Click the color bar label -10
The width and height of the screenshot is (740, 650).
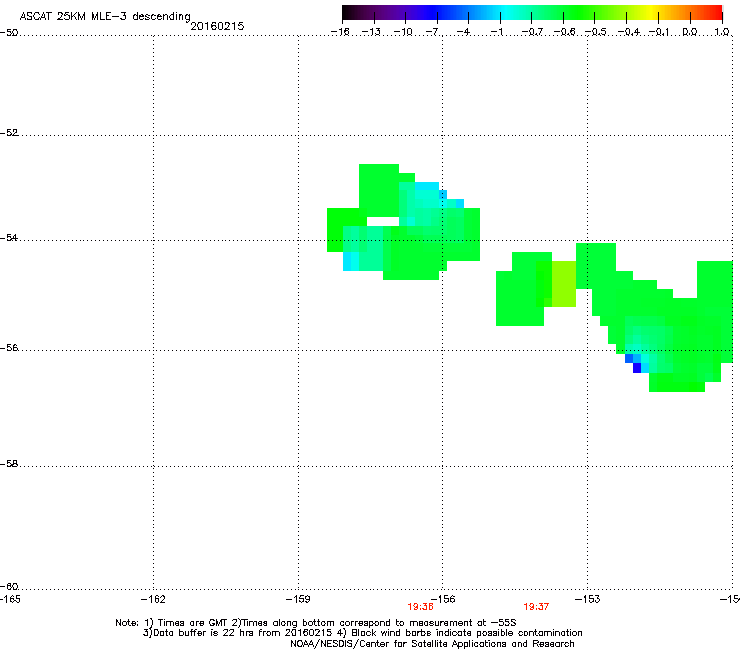click(x=403, y=32)
